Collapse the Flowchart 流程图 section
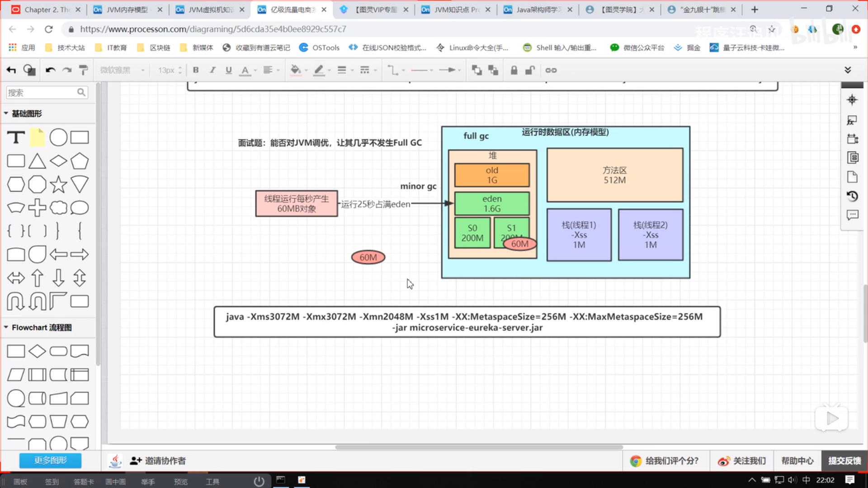 (6, 327)
